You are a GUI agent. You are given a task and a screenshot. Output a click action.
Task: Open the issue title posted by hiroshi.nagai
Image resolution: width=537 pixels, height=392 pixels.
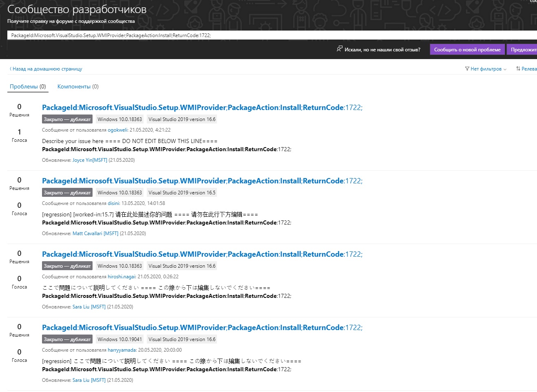[x=202, y=254]
